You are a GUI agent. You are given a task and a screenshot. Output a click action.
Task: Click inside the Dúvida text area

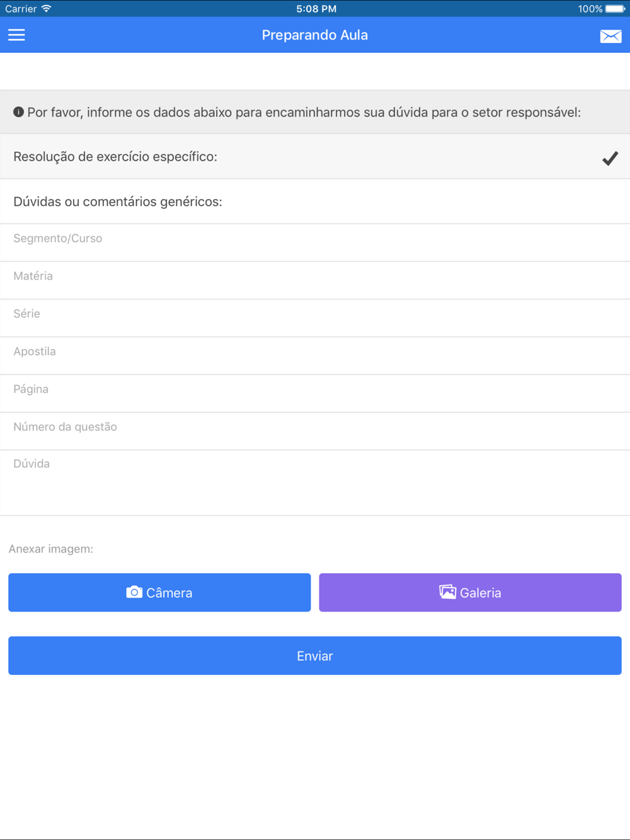click(315, 483)
